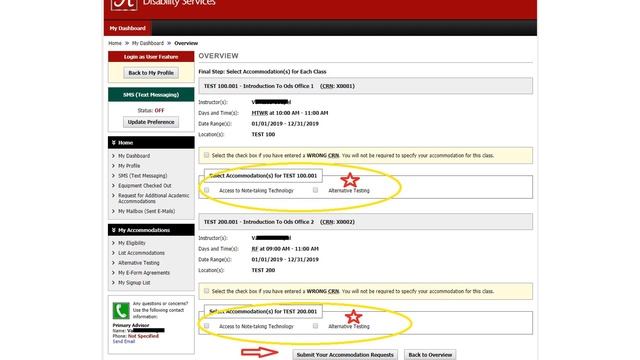Click Update Preference button
640x360 pixels.
151,122
